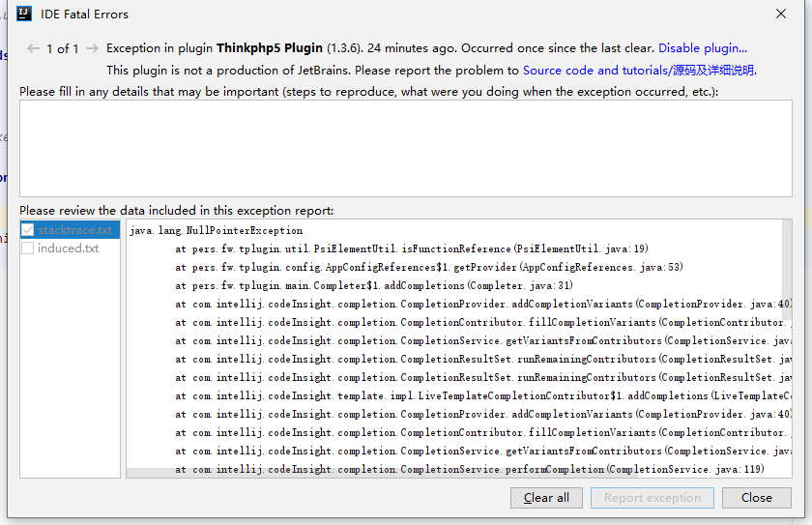
Task: Focus the exception details text area
Action: pos(405,148)
